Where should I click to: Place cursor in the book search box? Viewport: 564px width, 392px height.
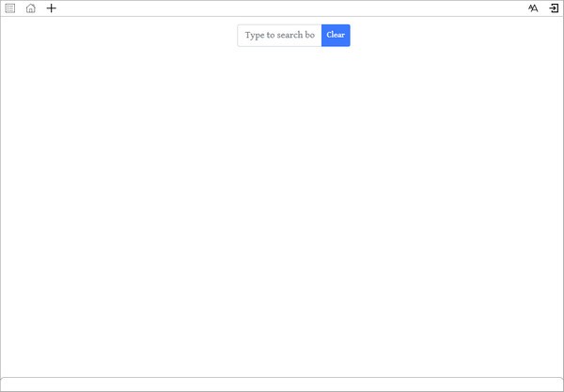(x=279, y=36)
